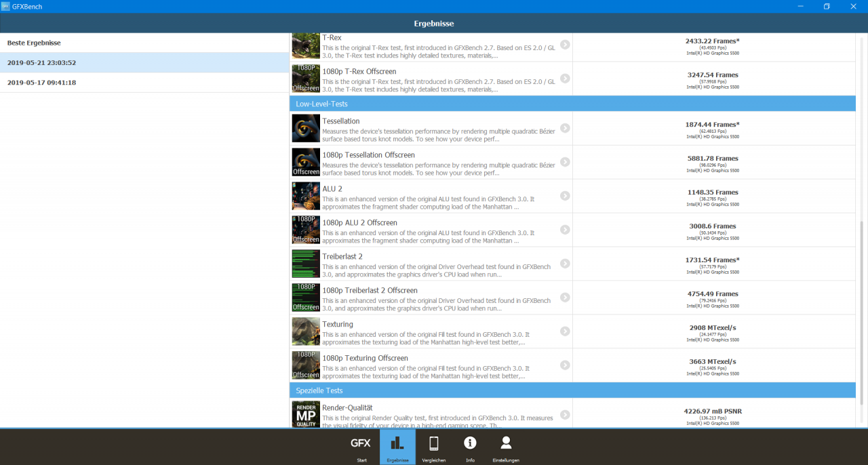Click the 5881.78 Frames result value
The height and width of the screenshot is (465, 868).
(x=713, y=159)
